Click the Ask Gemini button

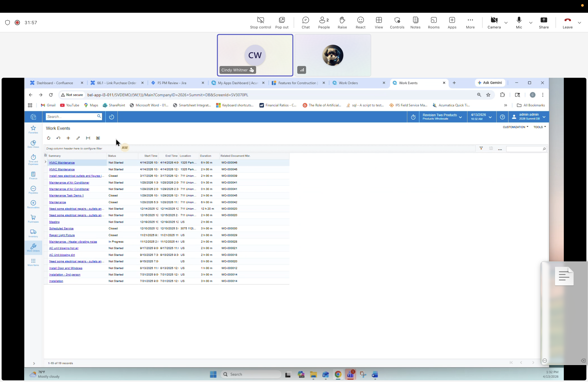click(x=490, y=83)
